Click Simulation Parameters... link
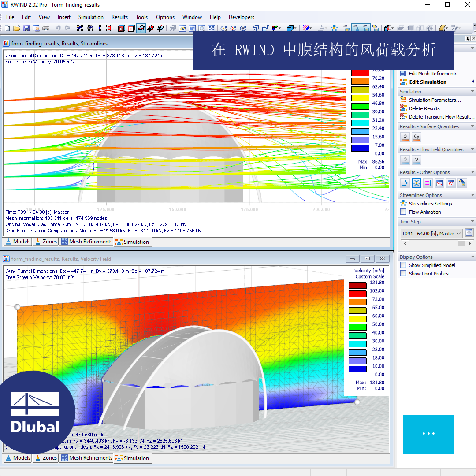The image size is (476, 476). point(435,100)
